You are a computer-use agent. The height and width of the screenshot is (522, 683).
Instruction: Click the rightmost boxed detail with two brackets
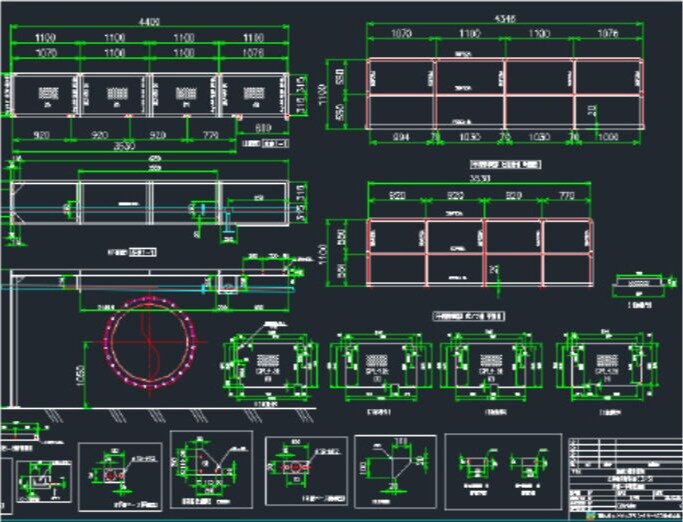coord(496,466)
